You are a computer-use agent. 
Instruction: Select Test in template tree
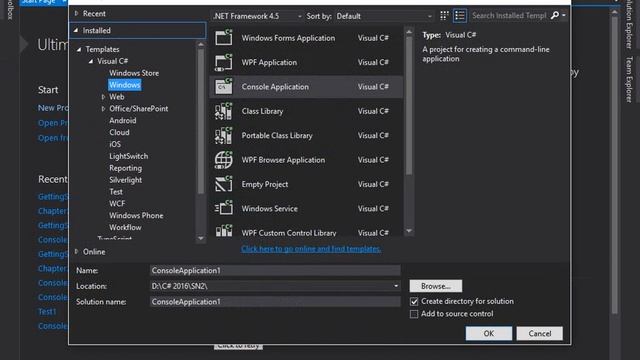[x=116, y=191]
